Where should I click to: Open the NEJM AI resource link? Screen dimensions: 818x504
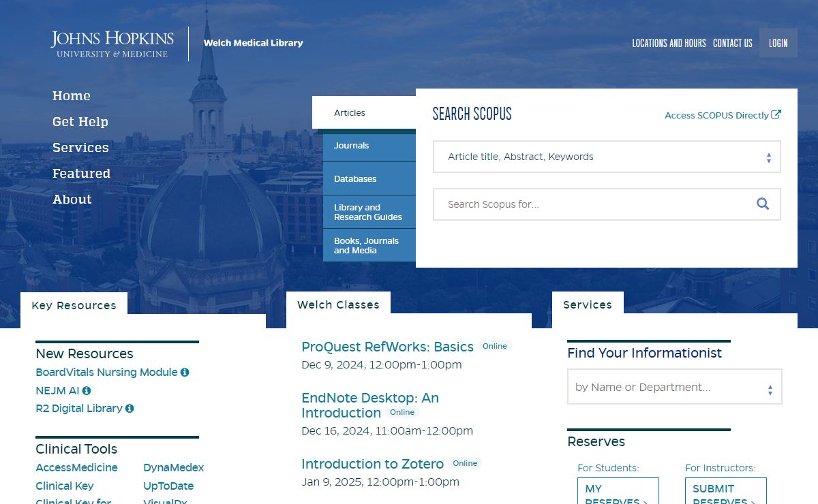57,391
